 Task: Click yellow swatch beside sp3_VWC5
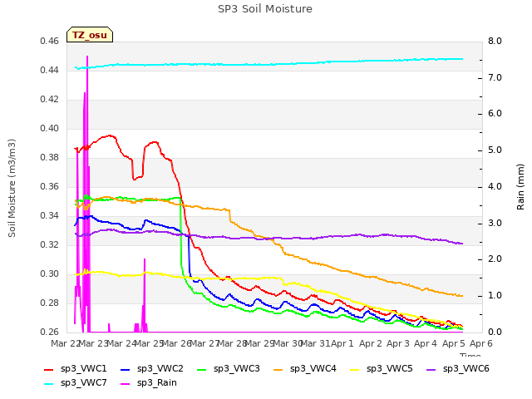[355, 370]
